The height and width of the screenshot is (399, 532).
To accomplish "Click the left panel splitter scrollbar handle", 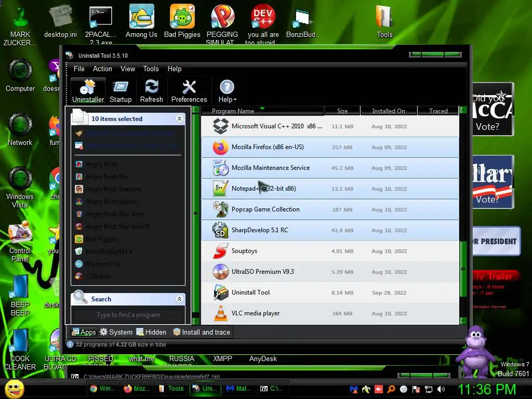I will (195, 213).
